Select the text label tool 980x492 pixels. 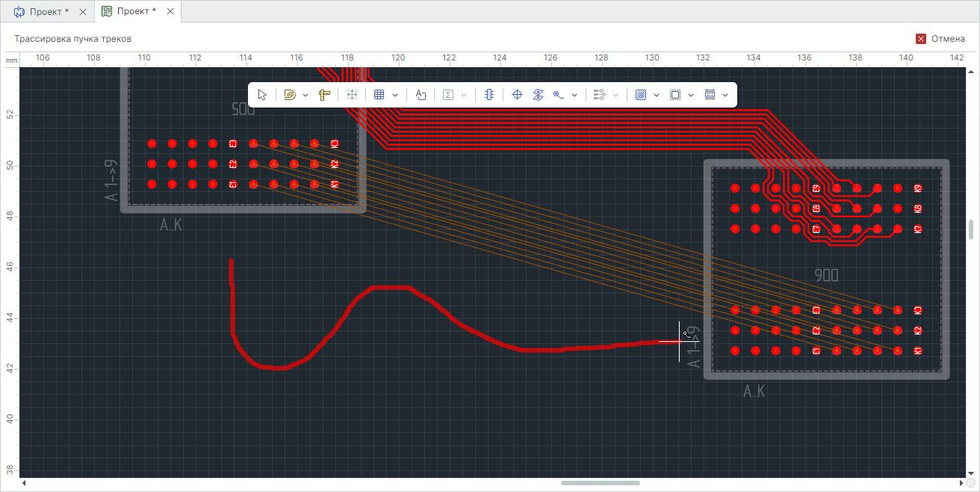coord(421,95)
